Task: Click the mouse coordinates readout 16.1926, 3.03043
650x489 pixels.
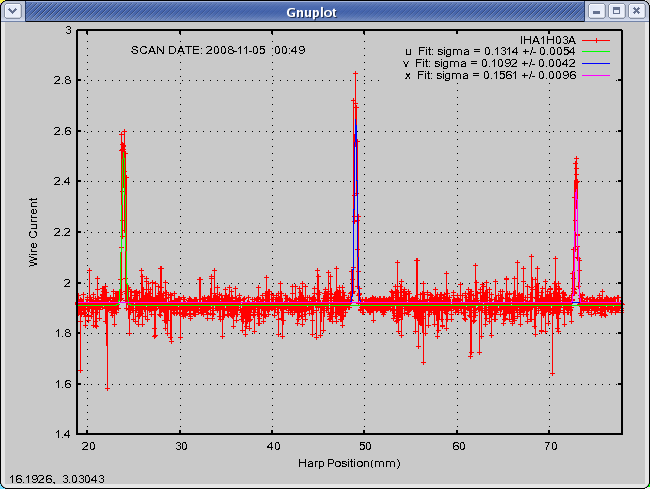Action: pyautogui.click(x=57, y=479)
